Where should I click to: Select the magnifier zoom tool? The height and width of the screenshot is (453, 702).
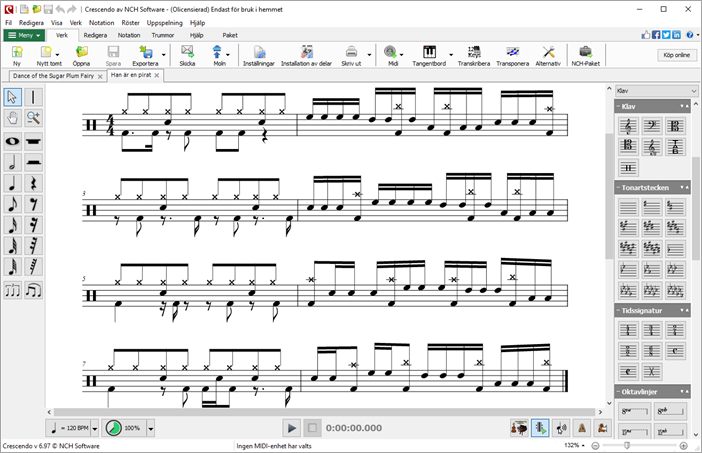(x=34, y=118)
